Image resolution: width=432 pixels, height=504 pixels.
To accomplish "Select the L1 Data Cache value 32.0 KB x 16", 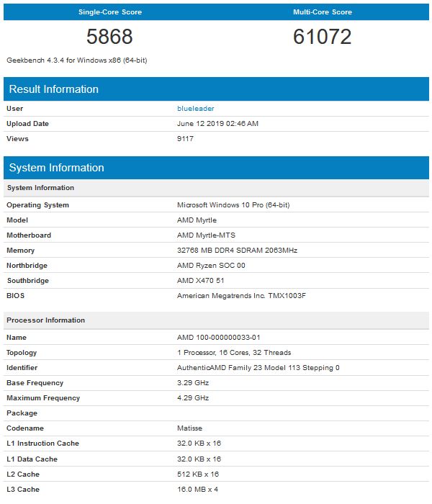I will click(199, 459).
